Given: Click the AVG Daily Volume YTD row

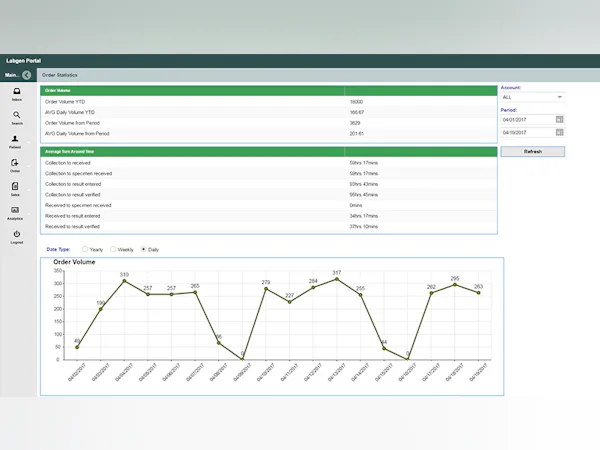Looking at the screenshot, I should coord(269,112).
